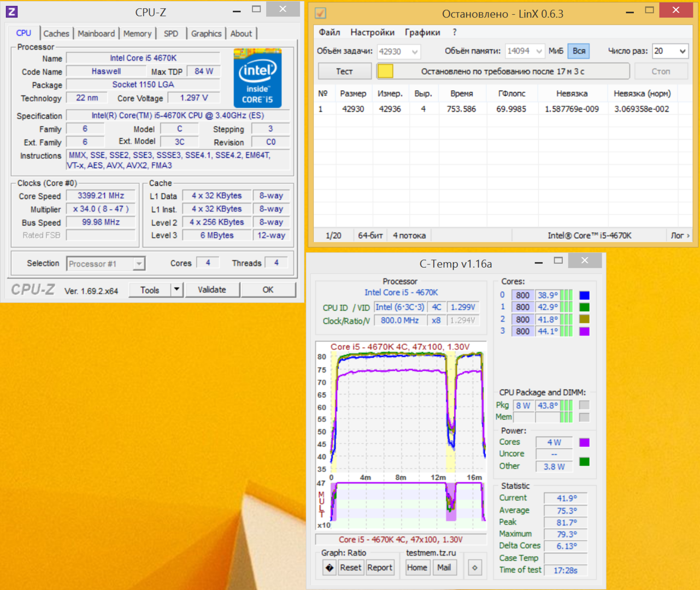The width and height of the screenshot is (700, 590).
Task: Click the green Other power color swatch
Action: pos(584,462)
